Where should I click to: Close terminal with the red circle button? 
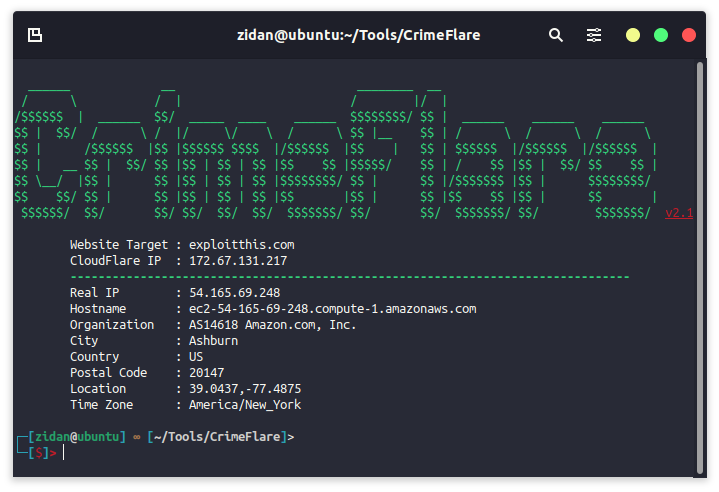pos(689,35)
